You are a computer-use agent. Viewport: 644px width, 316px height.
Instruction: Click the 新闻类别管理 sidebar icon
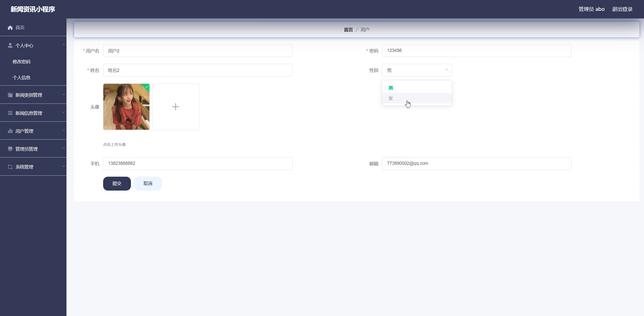pos(10,95)
